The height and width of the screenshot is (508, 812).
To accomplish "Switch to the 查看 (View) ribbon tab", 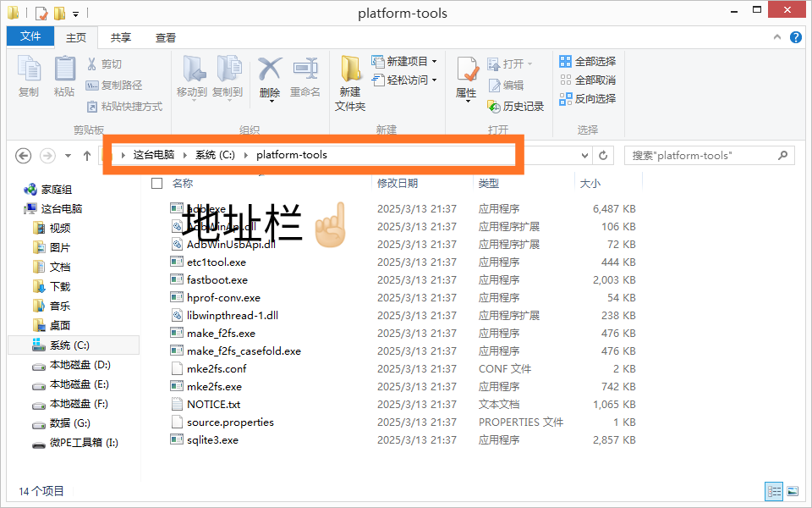I will (x=166, y=38).
